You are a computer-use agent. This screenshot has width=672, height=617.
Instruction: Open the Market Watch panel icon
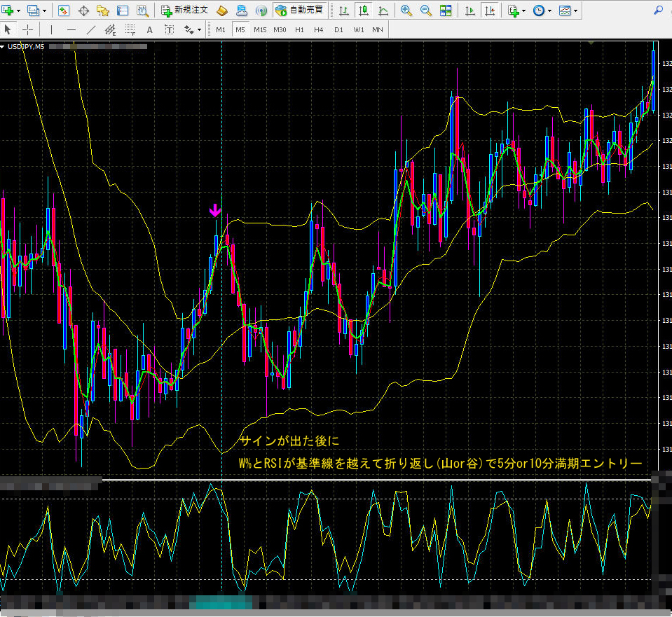[64, 11]
